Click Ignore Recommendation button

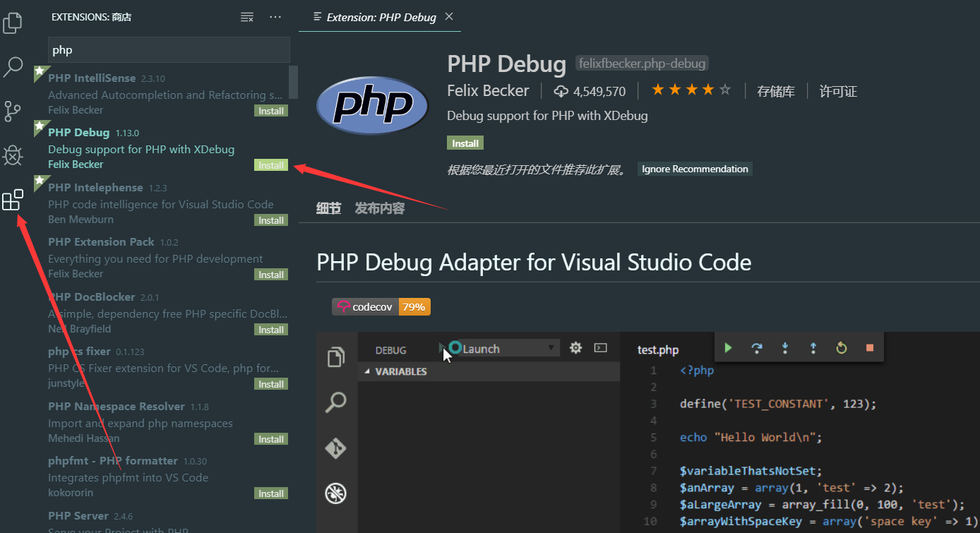695,169
